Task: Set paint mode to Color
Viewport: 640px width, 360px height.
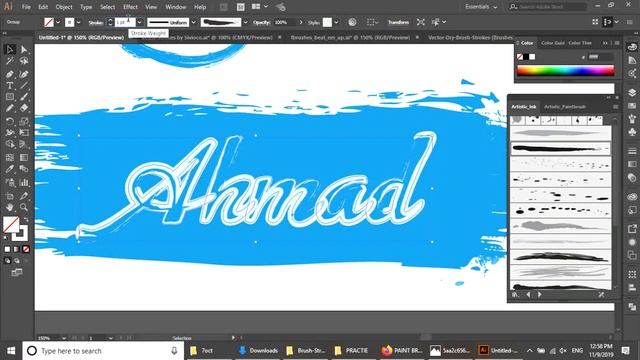Action: click(7, 249)
